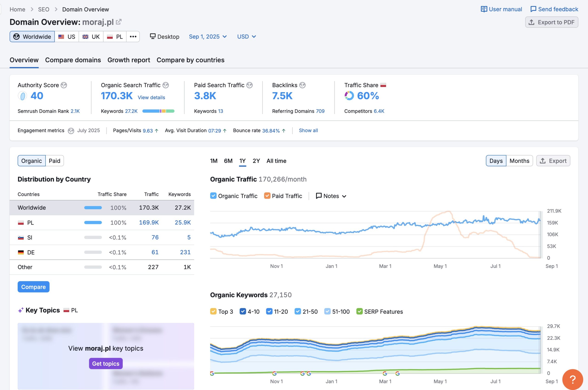Viewport: 588px width, 390px height.
Task: Expand the Notes dropdown
Action: coord(331,196)
